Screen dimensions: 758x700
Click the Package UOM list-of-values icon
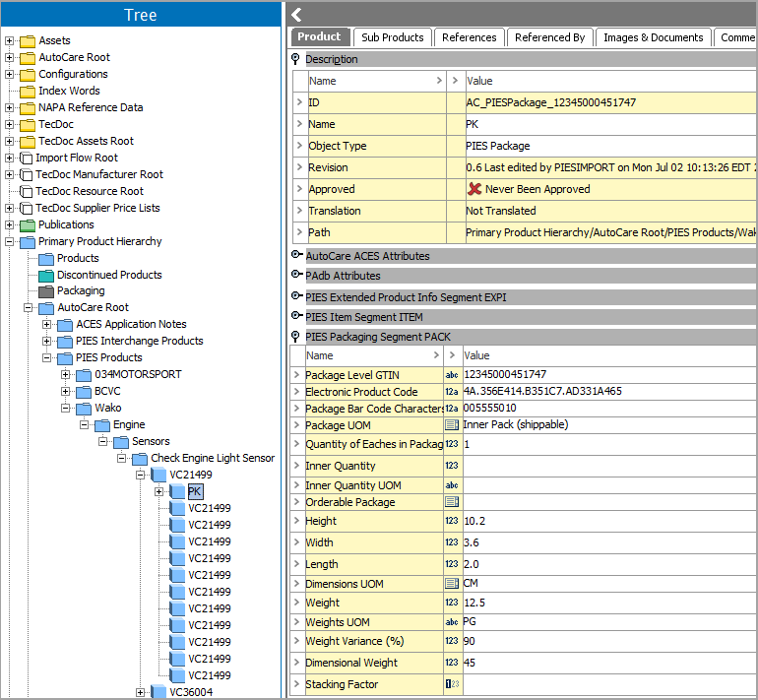click(452, 425)
